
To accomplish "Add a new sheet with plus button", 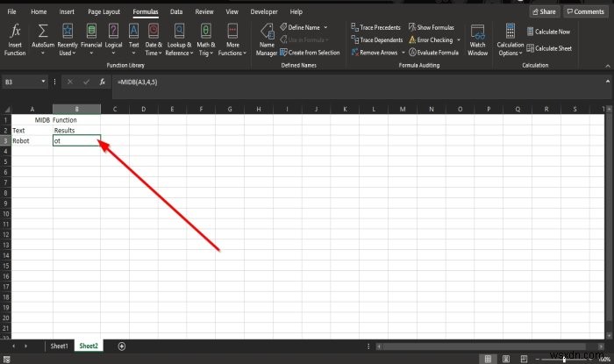I will pyautogui.click(x=122, y=346).
